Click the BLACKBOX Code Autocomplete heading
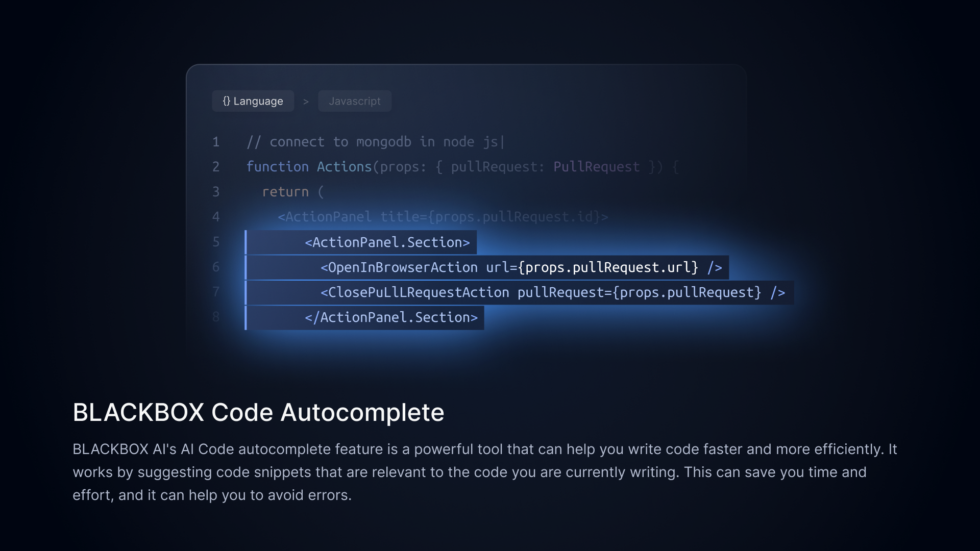980x551 pixels. [x=258, y=412]
